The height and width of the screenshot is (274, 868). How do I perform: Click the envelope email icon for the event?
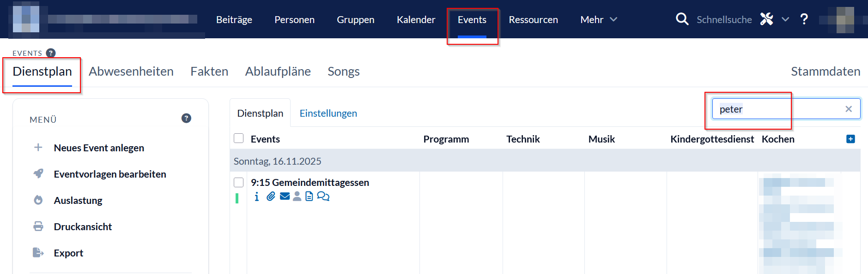coord(285,197)
